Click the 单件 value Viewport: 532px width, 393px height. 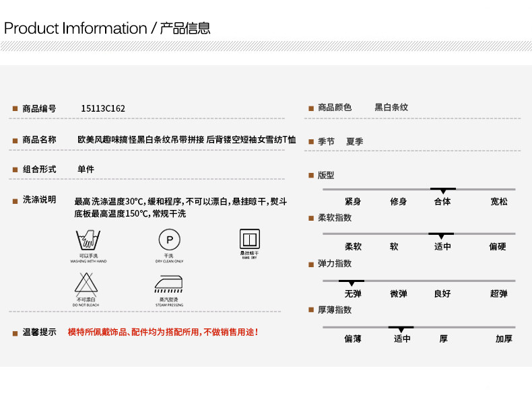[x=86, y=169]
